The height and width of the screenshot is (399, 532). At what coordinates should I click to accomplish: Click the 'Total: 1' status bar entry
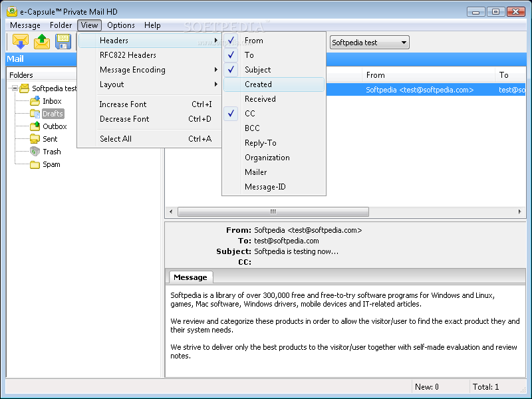click(485, 387)
